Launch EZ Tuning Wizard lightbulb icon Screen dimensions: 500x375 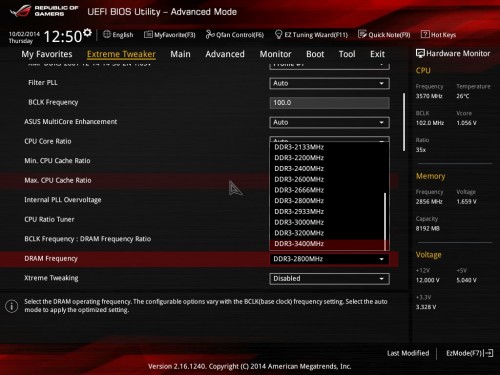(278, 34)
